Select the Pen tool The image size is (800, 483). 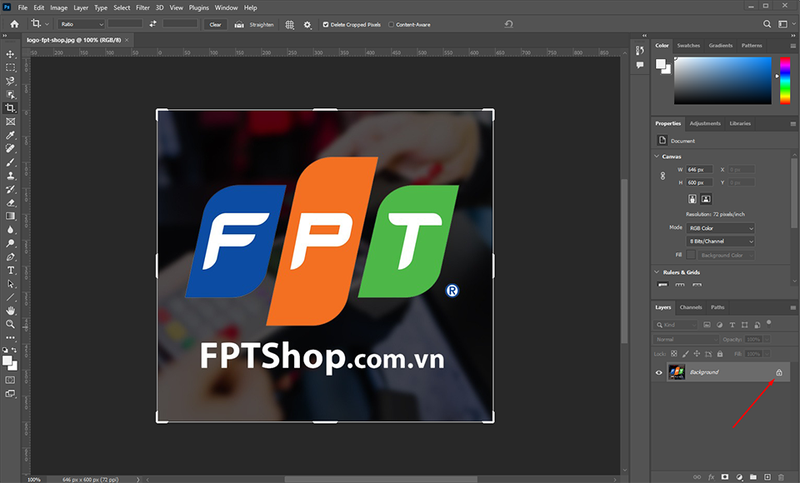[x=10, y=257]
